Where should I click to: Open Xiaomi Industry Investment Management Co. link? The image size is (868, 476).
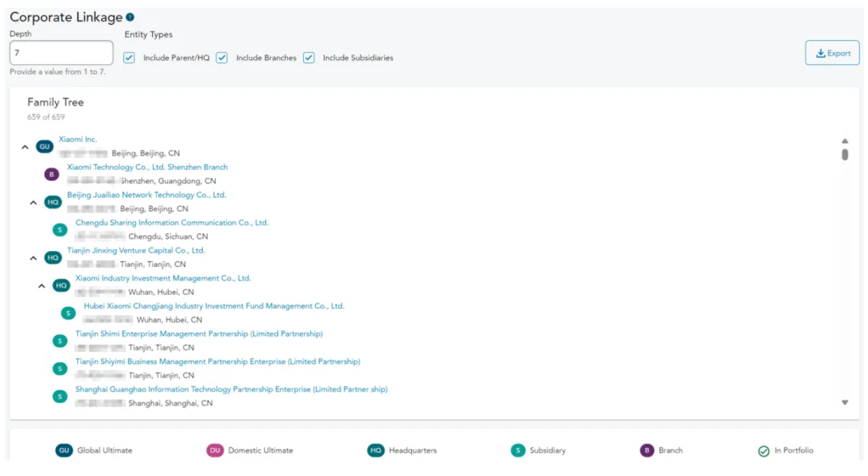click(x=163, y=278)
